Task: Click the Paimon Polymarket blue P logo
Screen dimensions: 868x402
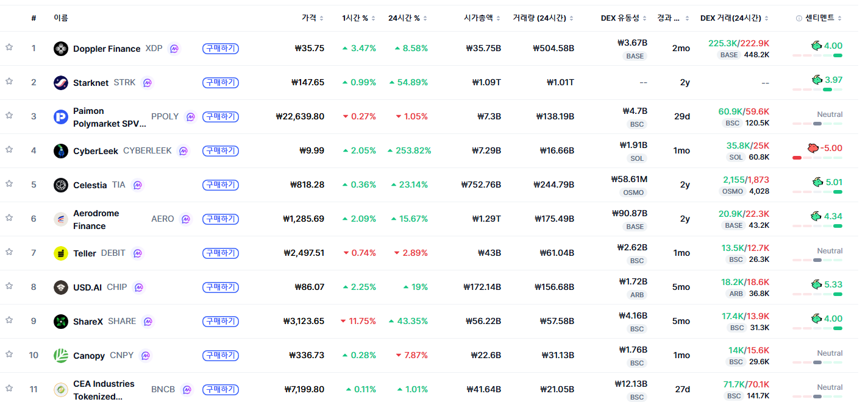Action: point(61,117)
